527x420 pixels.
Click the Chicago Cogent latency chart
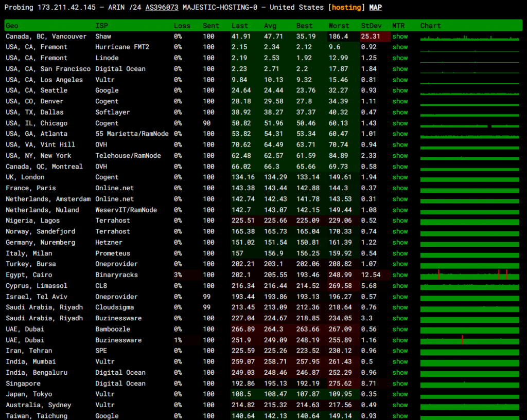coord(469,125)
